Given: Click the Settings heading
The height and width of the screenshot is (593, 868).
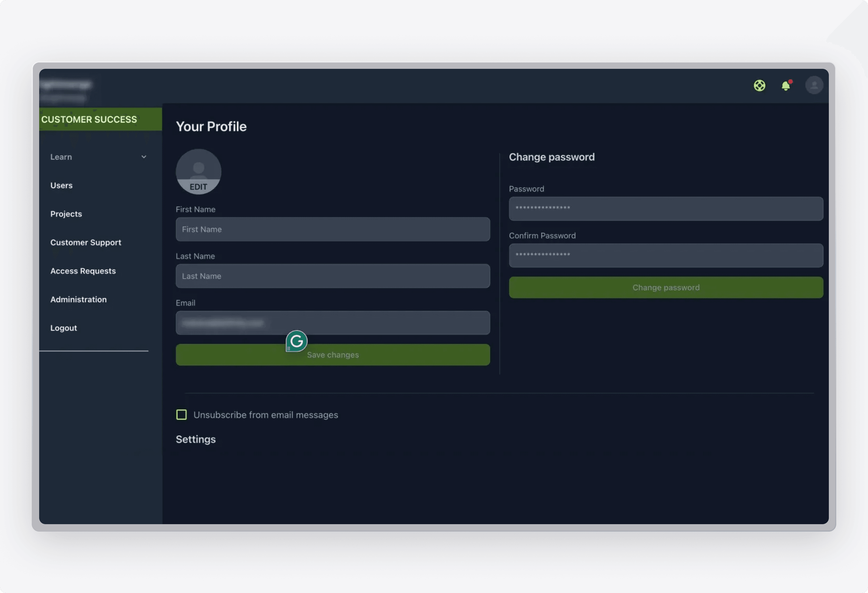Looking at the screenshot, I should point(196,439).
